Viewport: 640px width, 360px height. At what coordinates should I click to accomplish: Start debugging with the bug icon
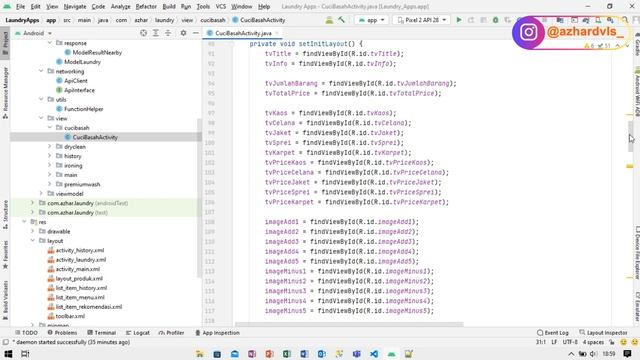click(495, 20)
